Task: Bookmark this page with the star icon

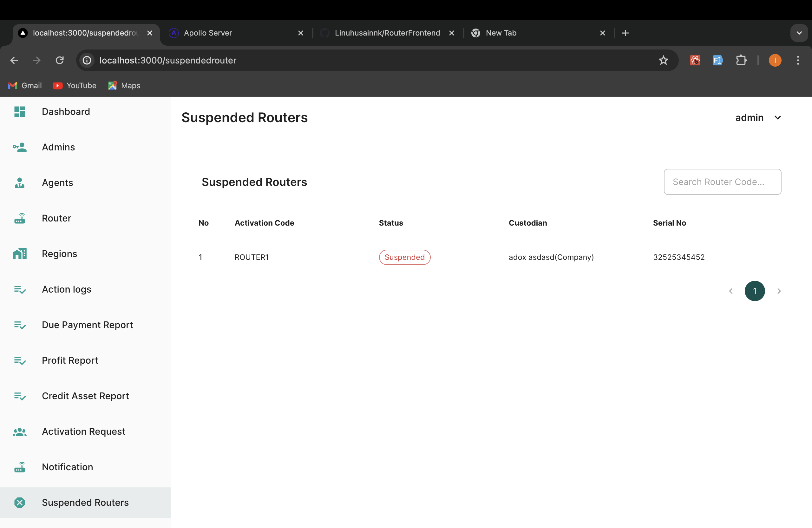Action: 663,60
